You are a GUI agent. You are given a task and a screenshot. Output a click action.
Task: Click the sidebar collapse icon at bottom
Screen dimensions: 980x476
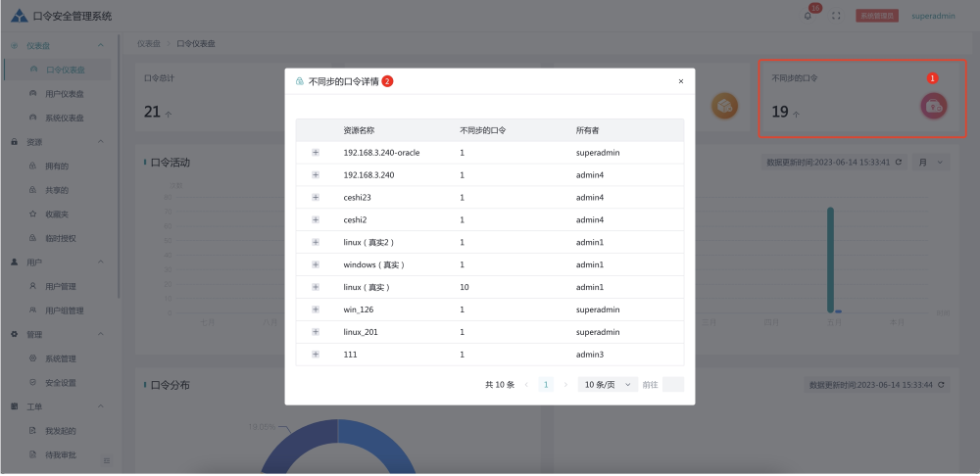107,459
